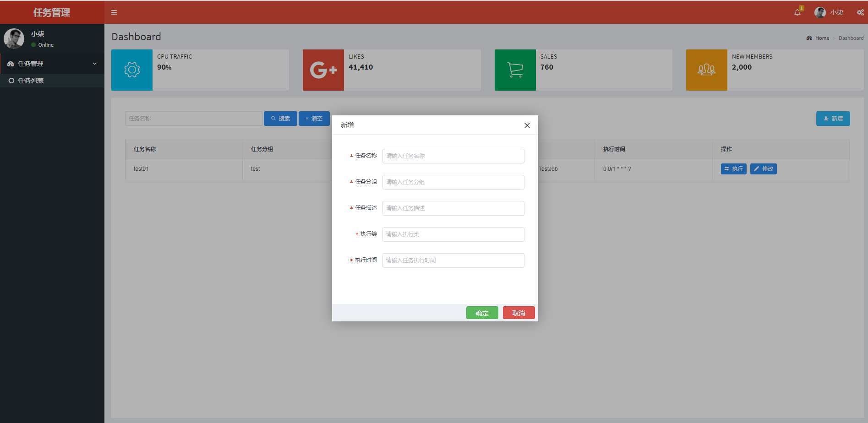Click the pencil icon on 修改 button

(x=757, y=169)
